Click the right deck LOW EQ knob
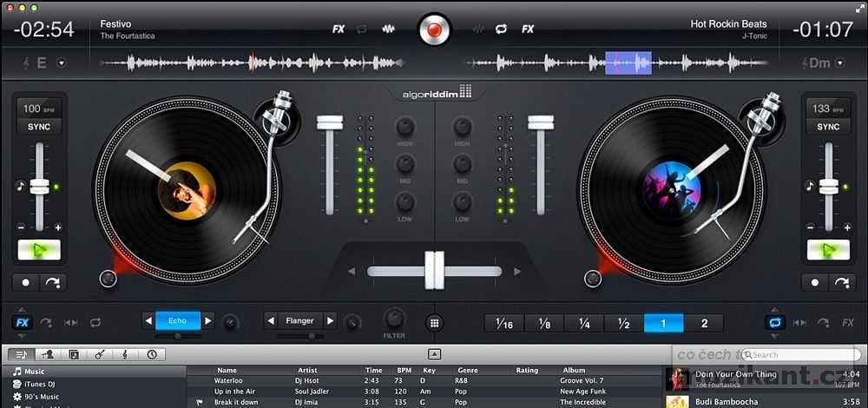The height and width of the screenshot is (408, 868). (463, 202)
